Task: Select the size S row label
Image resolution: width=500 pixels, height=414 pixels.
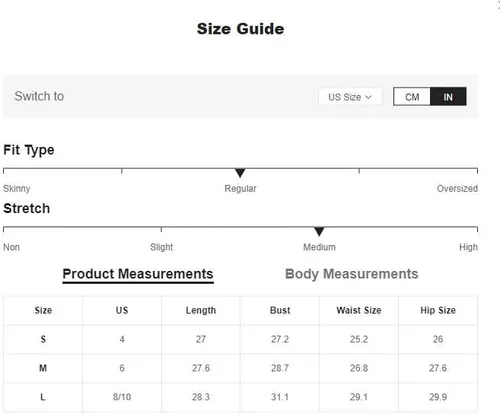Action: (x=43, y=339)
